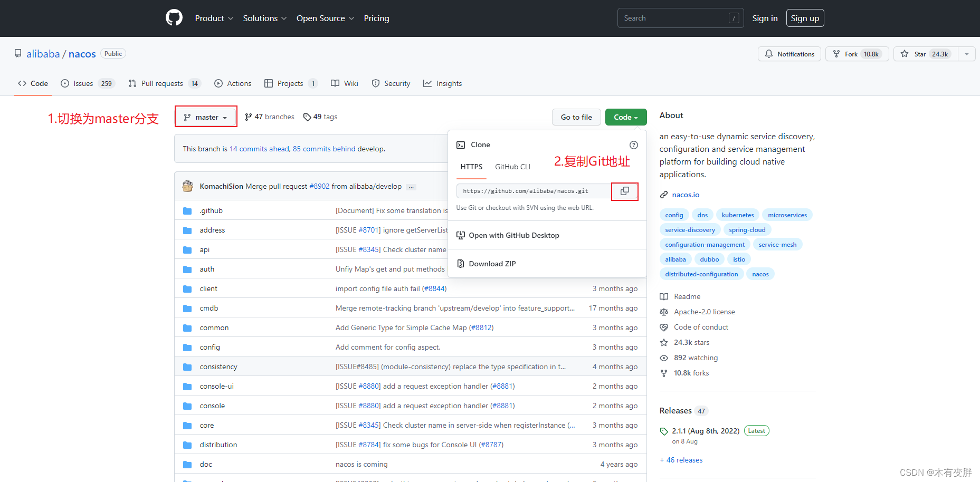980x482 pixels.
Task: Click the Readme book icon
Action: click(664, 297)
